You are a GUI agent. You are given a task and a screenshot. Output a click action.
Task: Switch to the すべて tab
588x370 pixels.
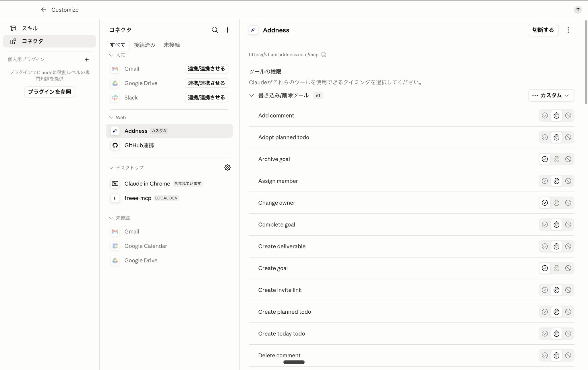117,45
